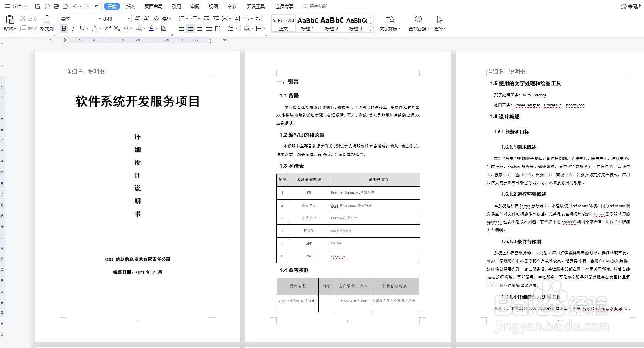The width and height of the screenshot is (644, 348).
Task: Apply the 标题 2 style
Action: 332,24
